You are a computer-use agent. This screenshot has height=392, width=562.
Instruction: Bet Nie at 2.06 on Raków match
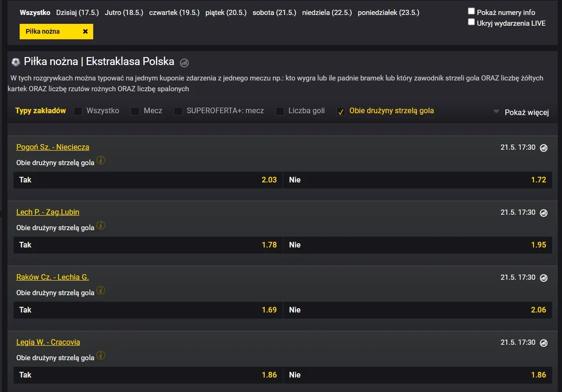coord(418,310)
